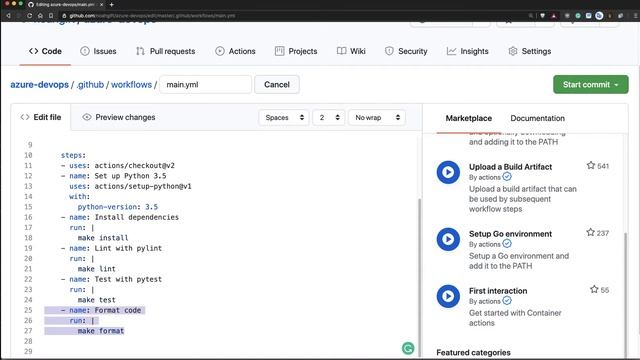The height and width of the screenshot is (360, 640).
Task: Star Upload a Build Artifact action
Action: (x=591, y=165)
